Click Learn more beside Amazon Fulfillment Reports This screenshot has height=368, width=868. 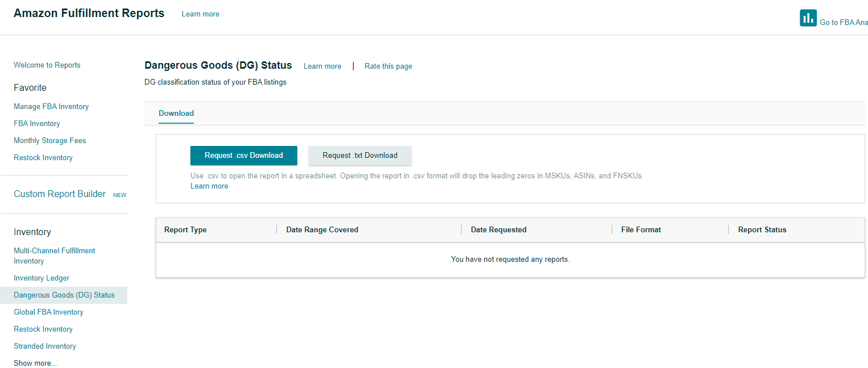click(201, 14)
